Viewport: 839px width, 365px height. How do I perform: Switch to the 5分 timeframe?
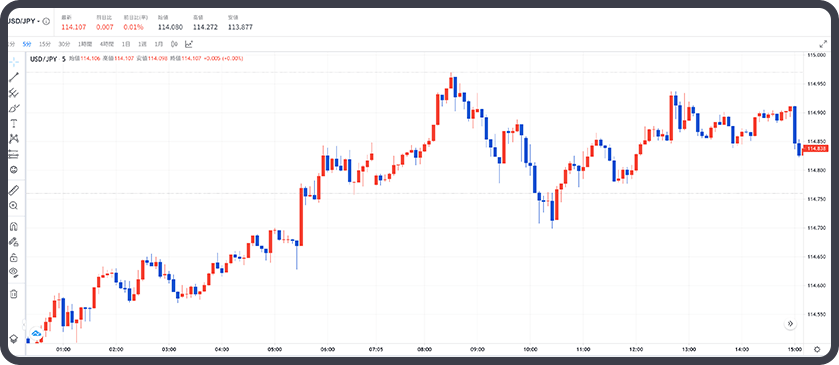click(x=27, y=44)
